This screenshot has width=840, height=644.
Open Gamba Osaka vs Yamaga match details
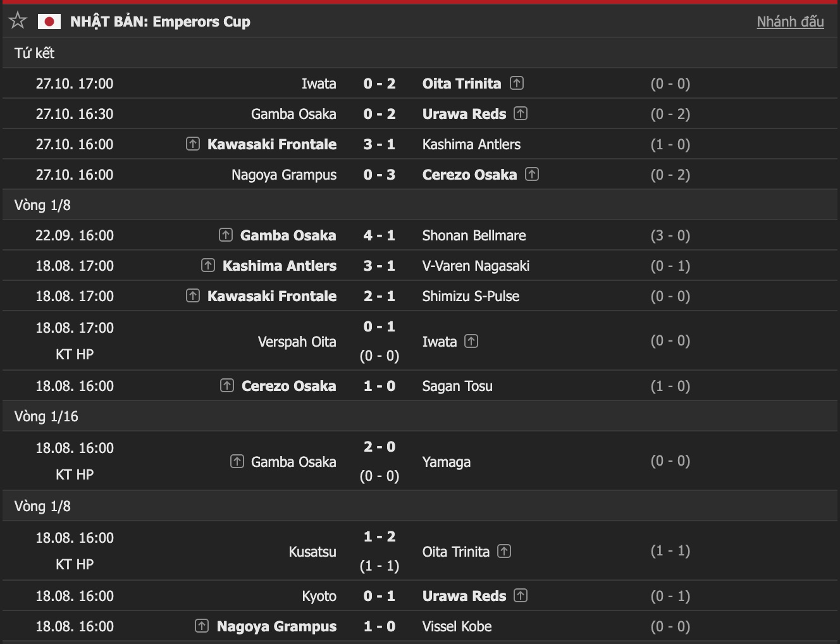click(x=420, y=461)
